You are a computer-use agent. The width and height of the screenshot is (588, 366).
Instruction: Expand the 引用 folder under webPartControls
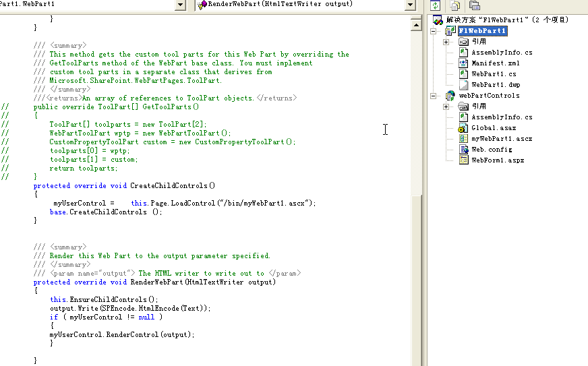[446, 106]
